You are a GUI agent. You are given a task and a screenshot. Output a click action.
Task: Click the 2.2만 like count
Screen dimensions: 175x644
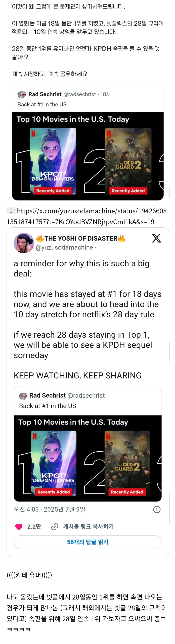click(34, 527)
